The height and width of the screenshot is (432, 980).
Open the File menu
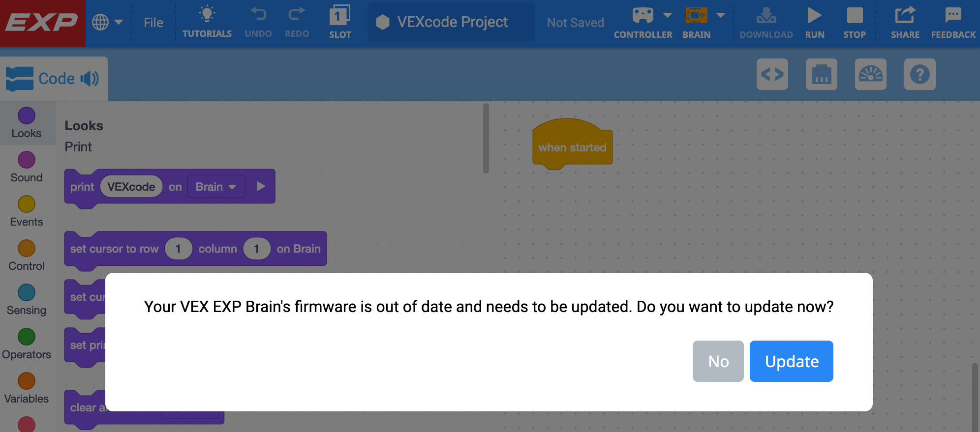point(153,22)
